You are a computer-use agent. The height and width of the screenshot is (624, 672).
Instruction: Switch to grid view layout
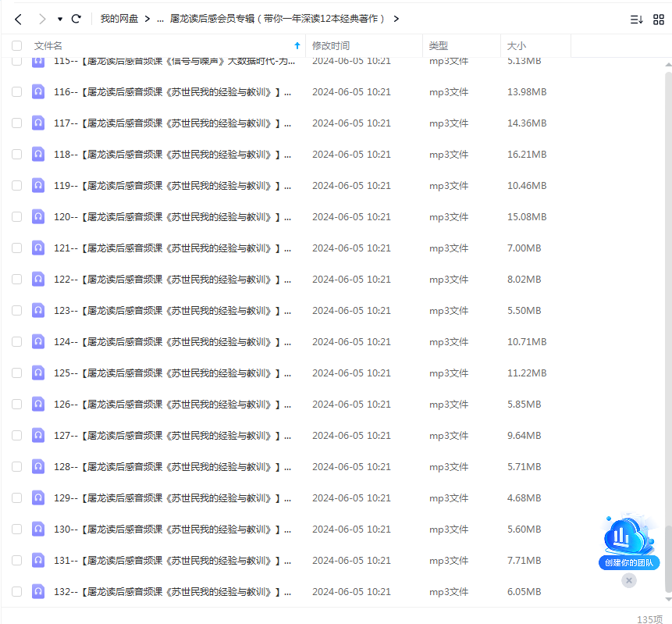659,18
